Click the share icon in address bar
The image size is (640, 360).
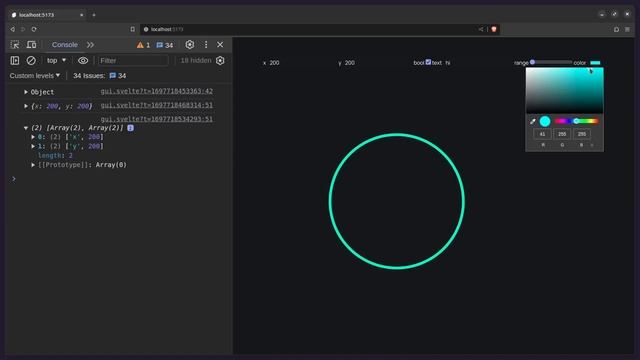[x=481, y=29]
